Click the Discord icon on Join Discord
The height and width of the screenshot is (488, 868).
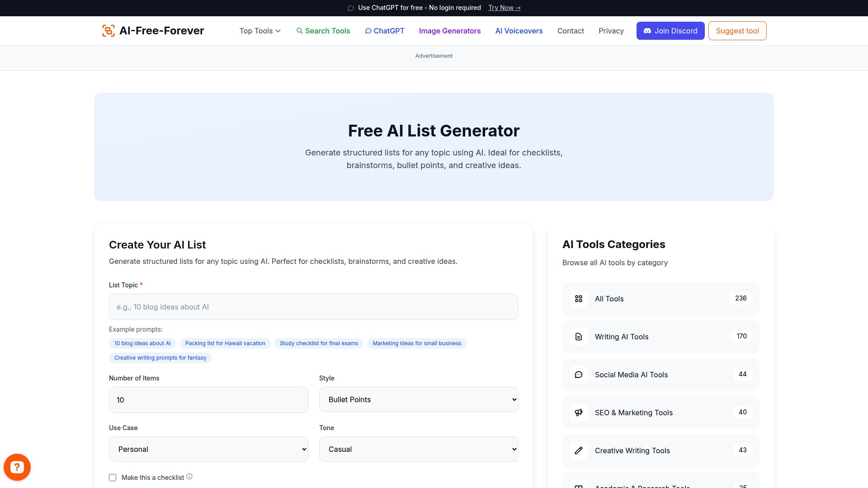[647, 31]
